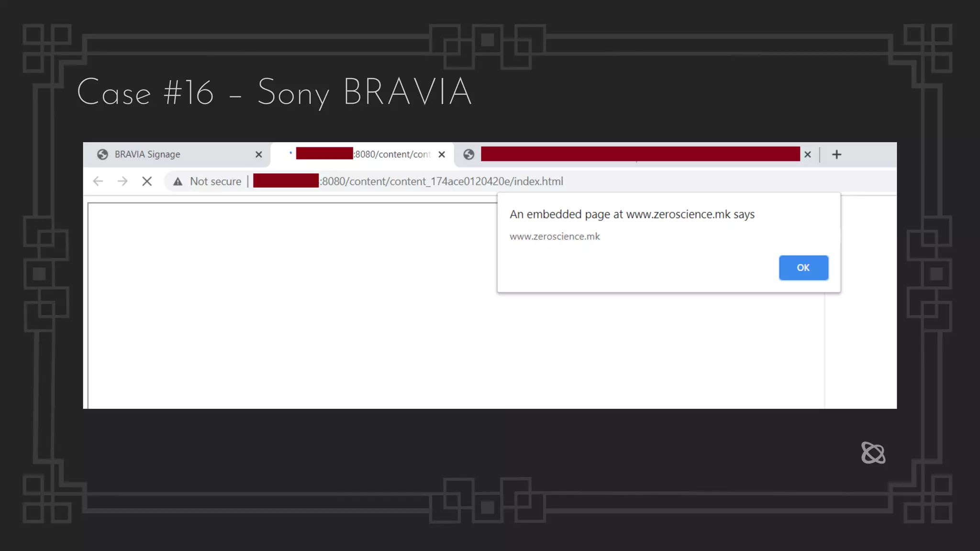Click the slide logo in the corner
This screenshot has height=551, width=980.
[x=873, y=453]
